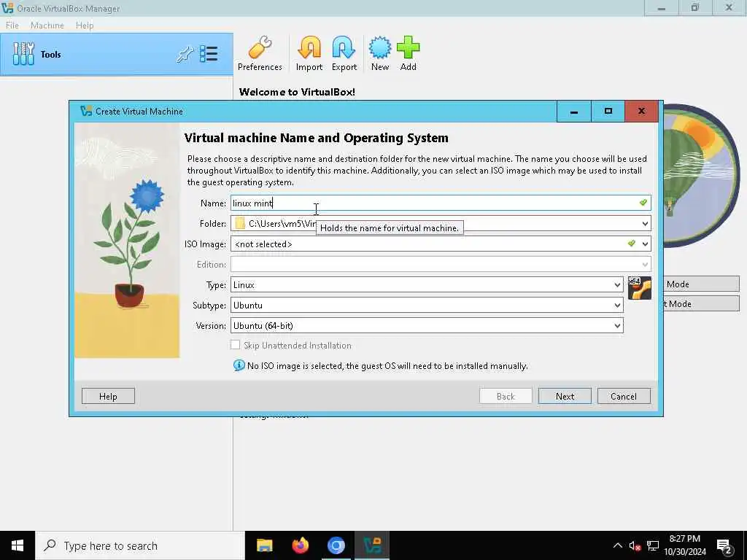Click the New virtual machine icon

point(379,53)
